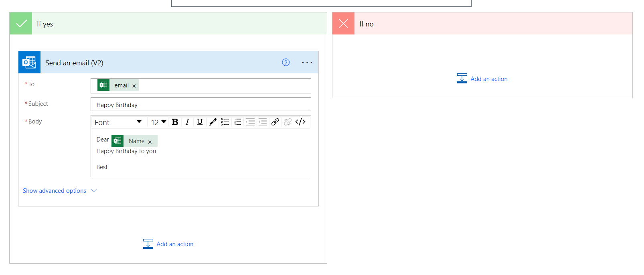Image resolution: width=644 pixels, height=275 pixels.
Task: Open the font size 12 dropdown
Action: (x=158, y=122)
